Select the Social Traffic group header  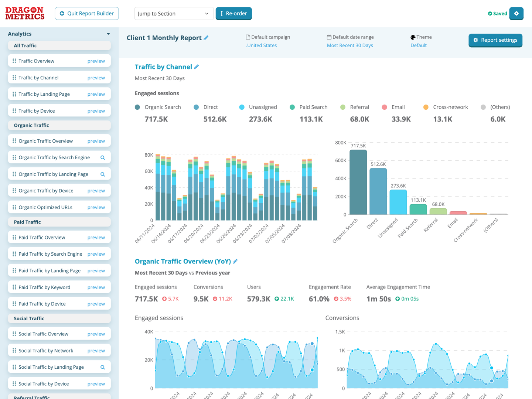click(59, 318)
